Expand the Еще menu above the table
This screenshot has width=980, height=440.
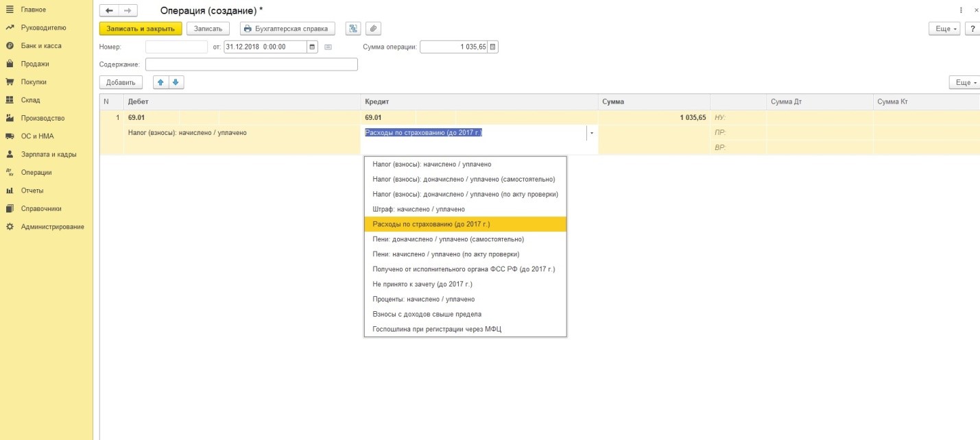964,82
